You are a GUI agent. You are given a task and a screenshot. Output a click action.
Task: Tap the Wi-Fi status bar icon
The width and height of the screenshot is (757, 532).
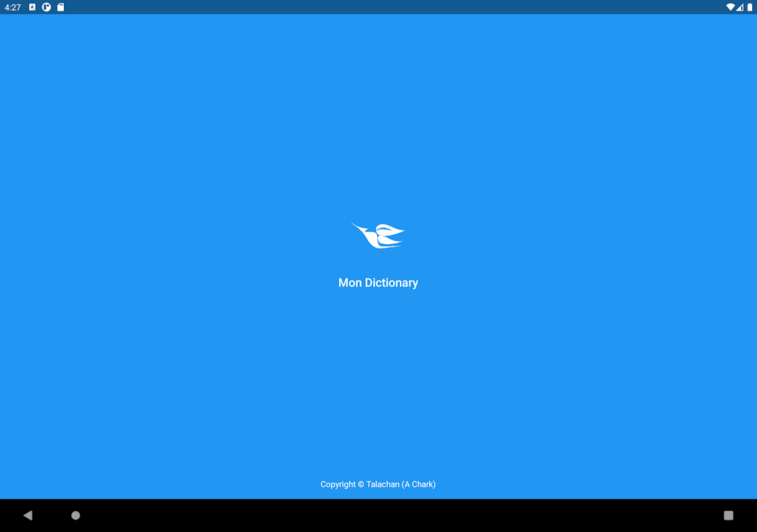click(x=730, y=7)
